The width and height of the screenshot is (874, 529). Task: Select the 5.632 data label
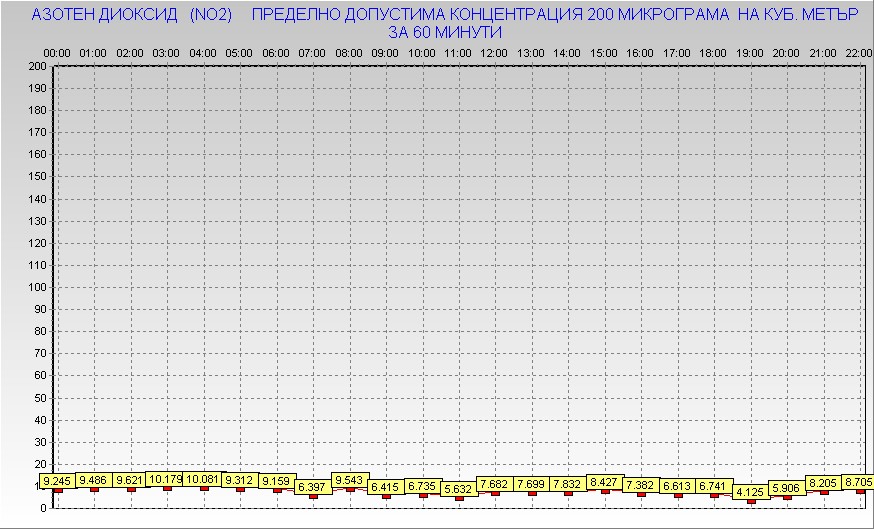pos(459,489)
